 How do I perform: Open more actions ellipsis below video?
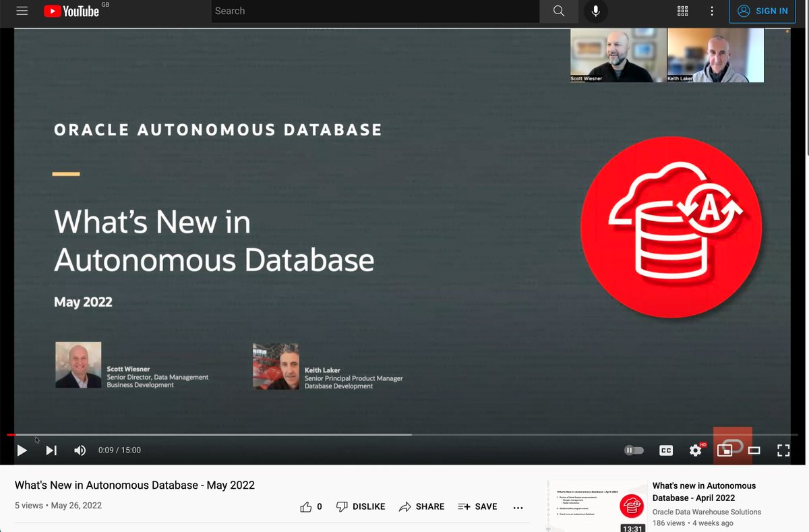pos(518,507)
